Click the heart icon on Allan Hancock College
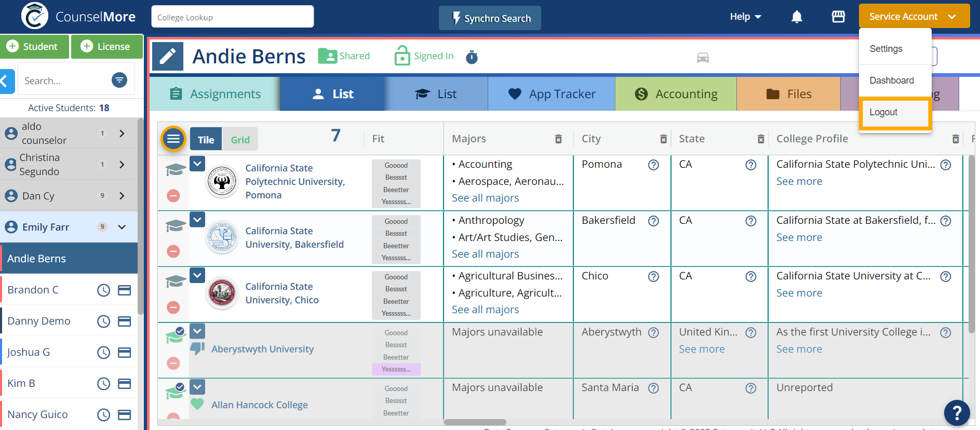 [197, 404]
